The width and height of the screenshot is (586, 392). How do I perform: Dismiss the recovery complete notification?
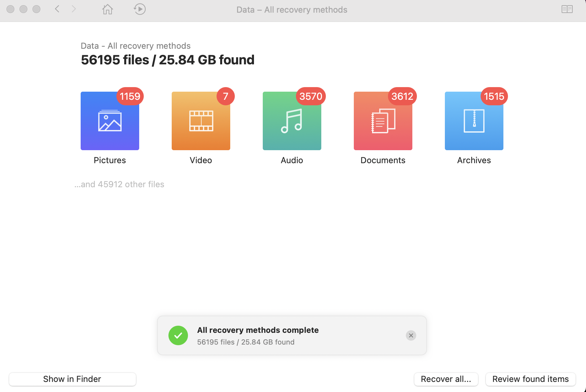coord(411,335)
